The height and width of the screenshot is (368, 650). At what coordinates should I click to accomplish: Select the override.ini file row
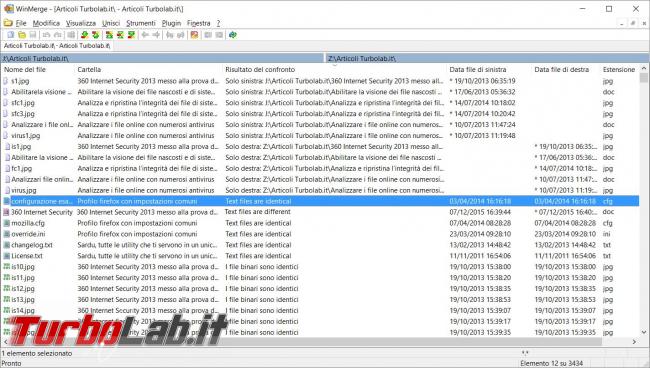[319, 234]
